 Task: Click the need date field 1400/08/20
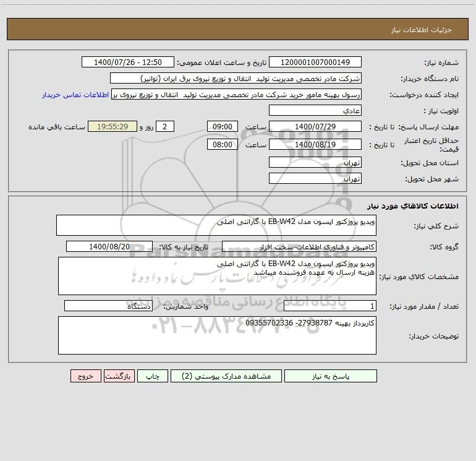tap(109, 246)
